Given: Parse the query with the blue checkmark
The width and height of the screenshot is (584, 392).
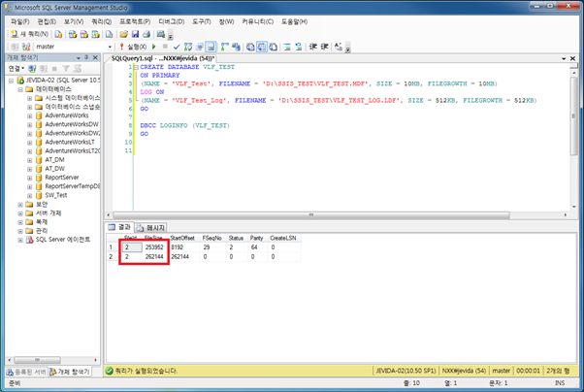Looking at the screenshot, I should pos(177,47).
